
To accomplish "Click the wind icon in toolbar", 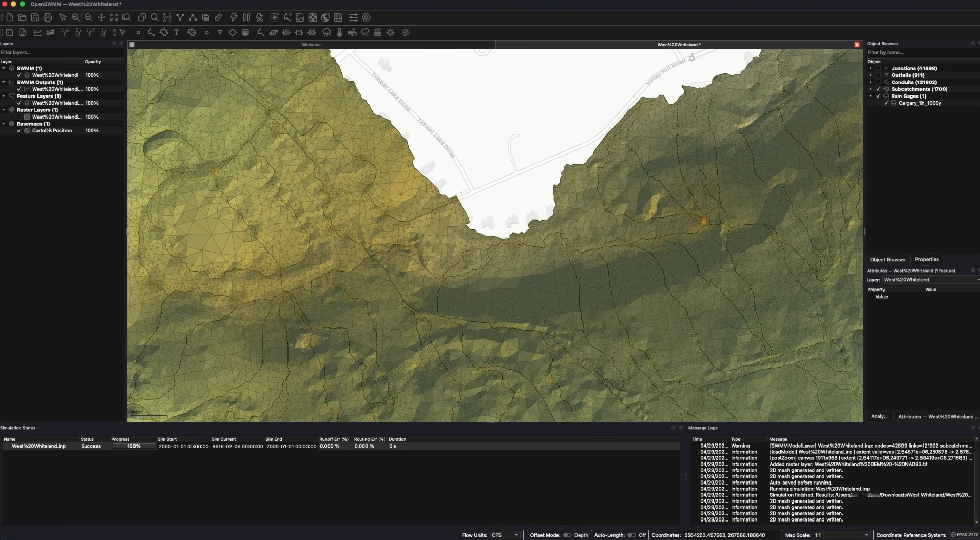I will (x=352, y=32).
